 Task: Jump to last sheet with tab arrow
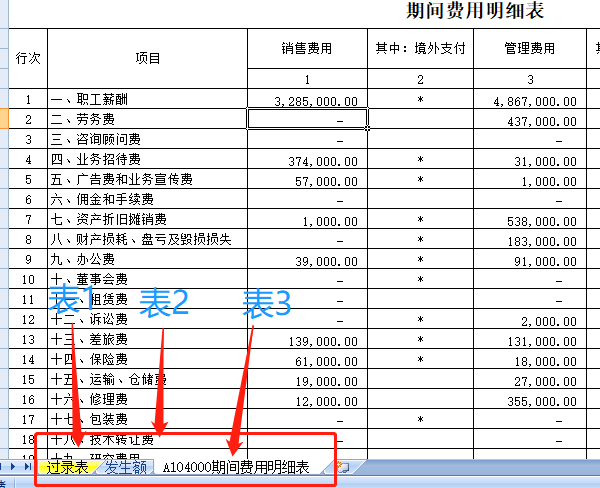coord(28,466)
